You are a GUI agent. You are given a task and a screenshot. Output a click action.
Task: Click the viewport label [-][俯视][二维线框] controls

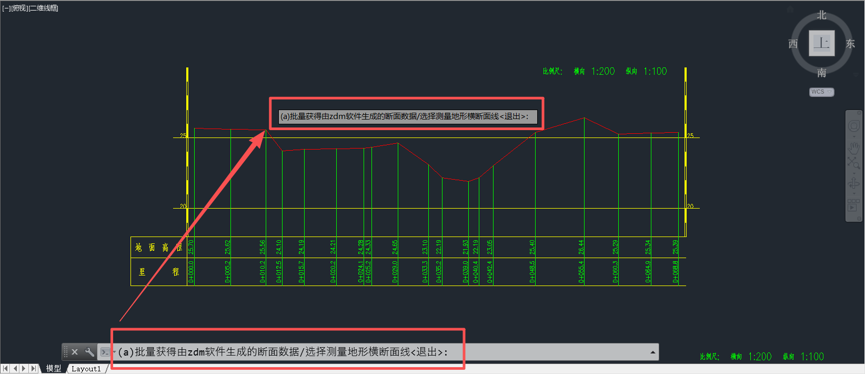[x=31, y=8]
